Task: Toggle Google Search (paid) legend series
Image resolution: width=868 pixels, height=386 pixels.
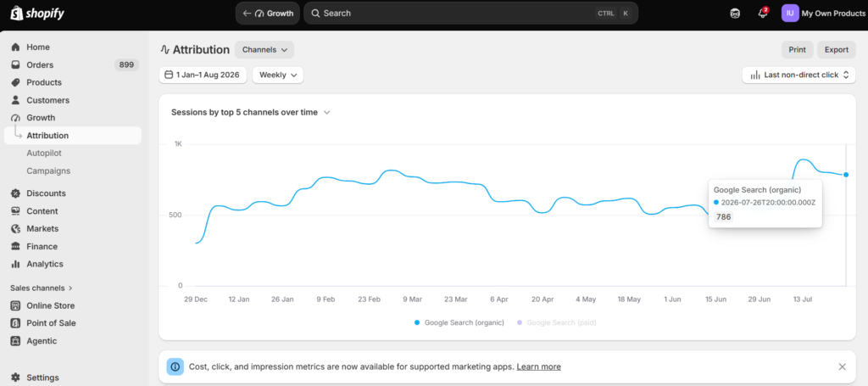Action: [x=556, y=322]
